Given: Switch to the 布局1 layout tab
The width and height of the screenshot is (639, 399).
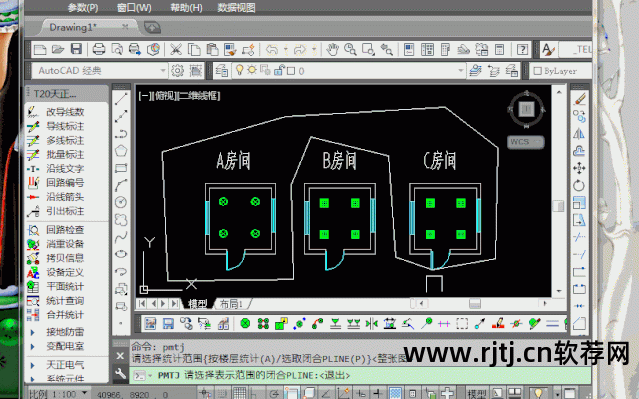Looking at the screenshot, I should pyautogui.click(x=231, y=304).
